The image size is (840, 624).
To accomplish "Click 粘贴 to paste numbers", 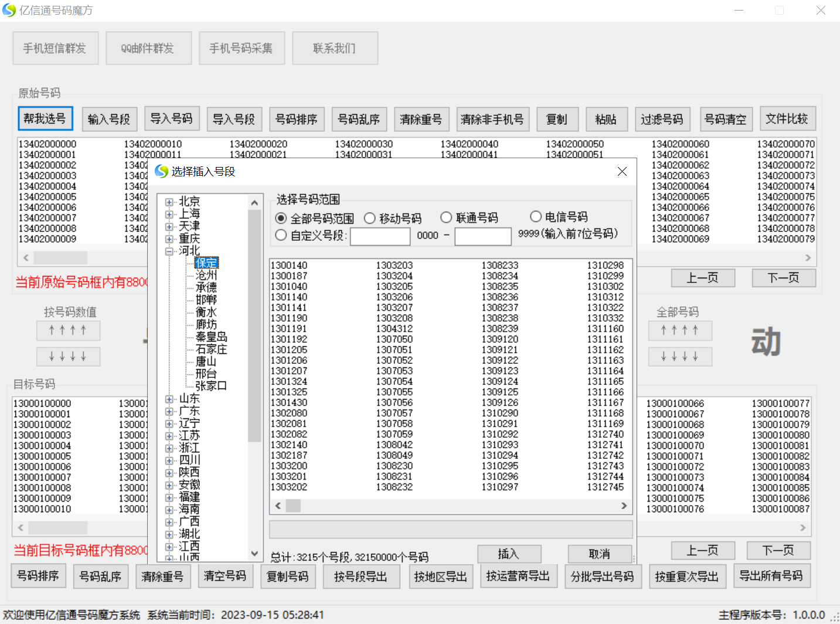I will [x=607, y=119].
